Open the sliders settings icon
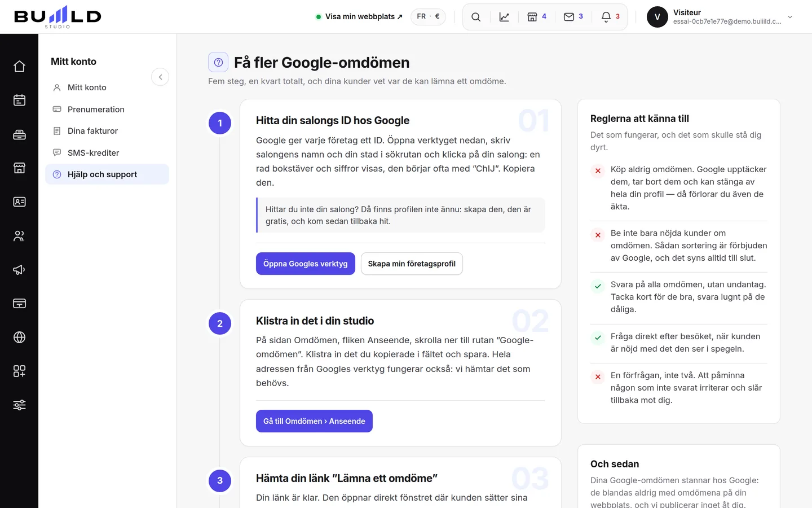This screenshot has height=508, width=812. pos(19,405)
